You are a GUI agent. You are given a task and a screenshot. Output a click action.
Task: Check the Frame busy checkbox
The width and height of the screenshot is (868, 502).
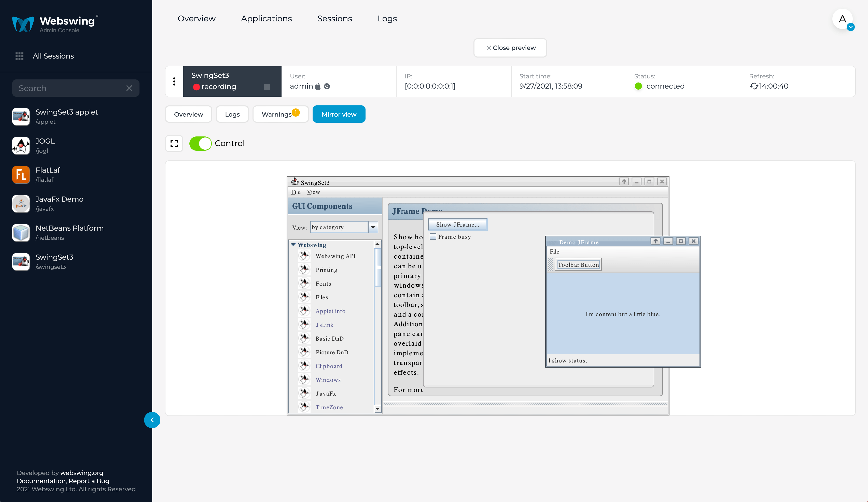pos(433,237)
